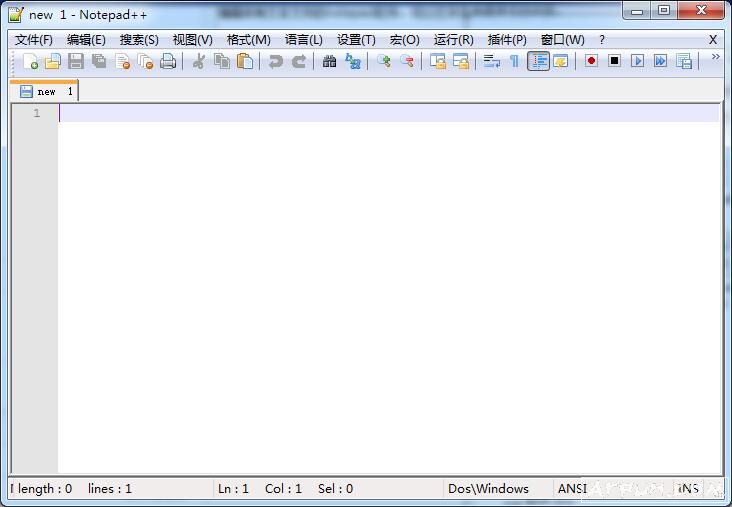Zoom in with magnifier plus icon
This screenshot has width=732, height=507.
click(384, 61)
